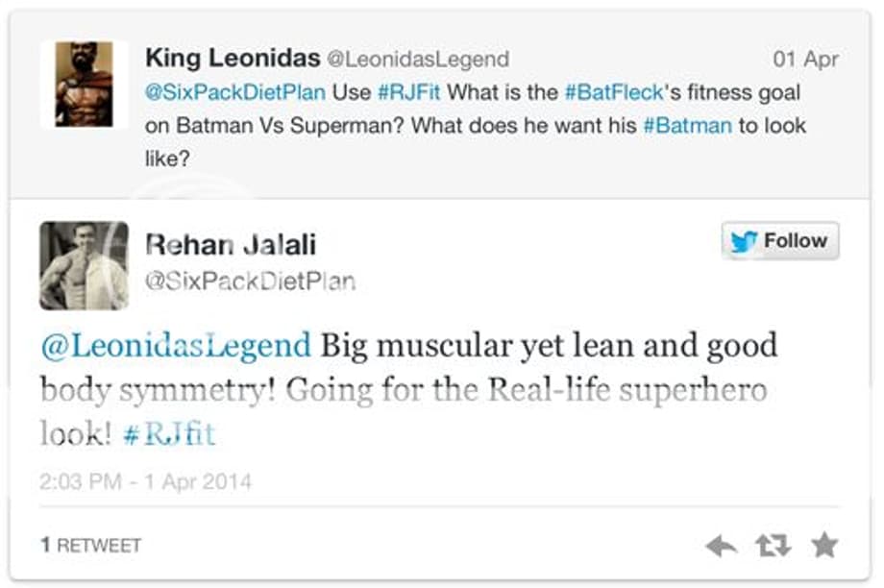Open @SixPackDietPlan handle under Rehan Jalali
884x588 pixels.
(x=250, y=281)
